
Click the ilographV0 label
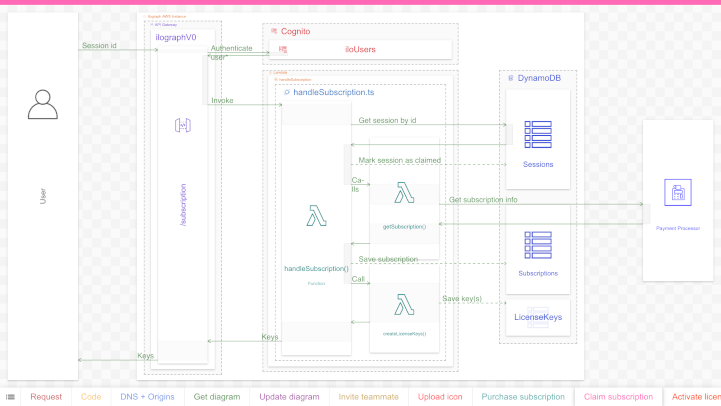(176, 38)
